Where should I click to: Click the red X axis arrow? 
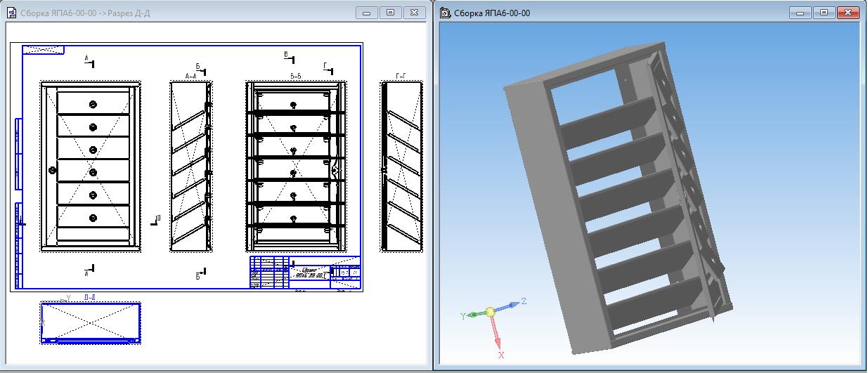pos(497,334)
